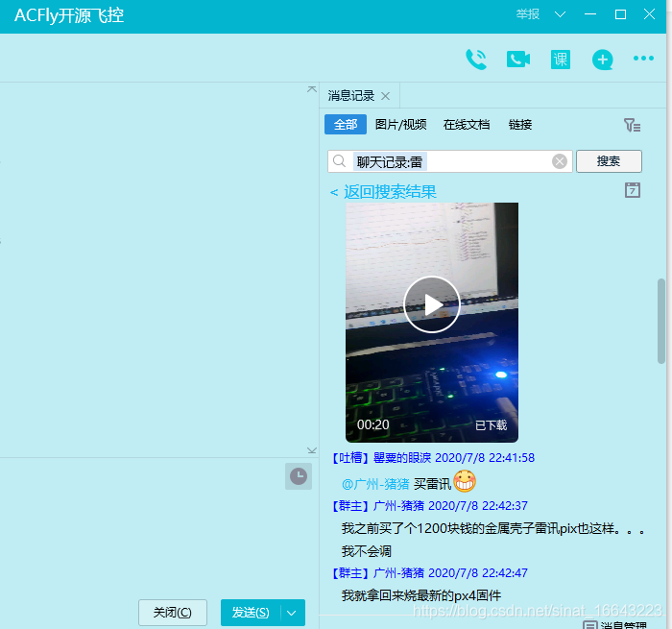Viewport: 672px width, 629px height.
Task: Clear the search box text
Action: [560, 161]
